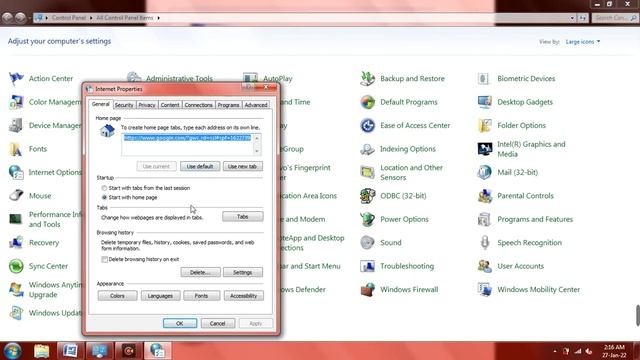The image size is (640, 360).
Task: Open the View by Large icons dropdown
Action: pos(583,42)
